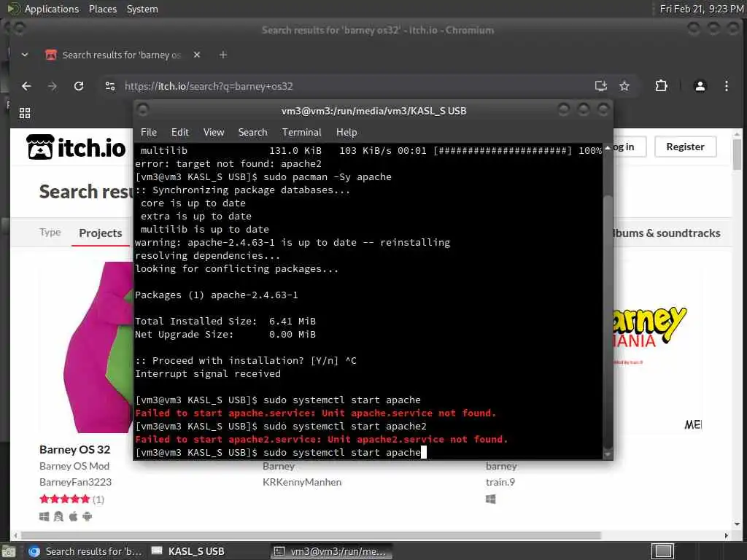Image resolution: width=747 pixels, height=560 pixels.
Task: Open the terminal Help menu
Action: coord(347,133)
